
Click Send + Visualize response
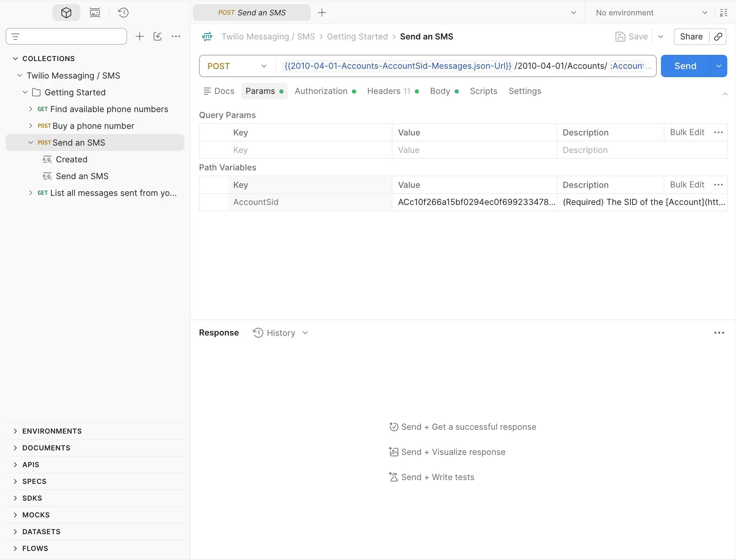[x=447, y=452]
